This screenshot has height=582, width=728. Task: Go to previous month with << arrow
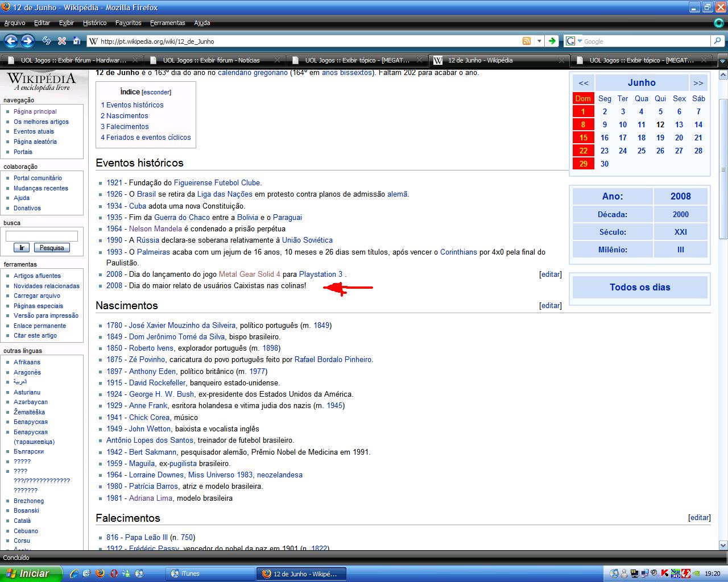[584, 83]
